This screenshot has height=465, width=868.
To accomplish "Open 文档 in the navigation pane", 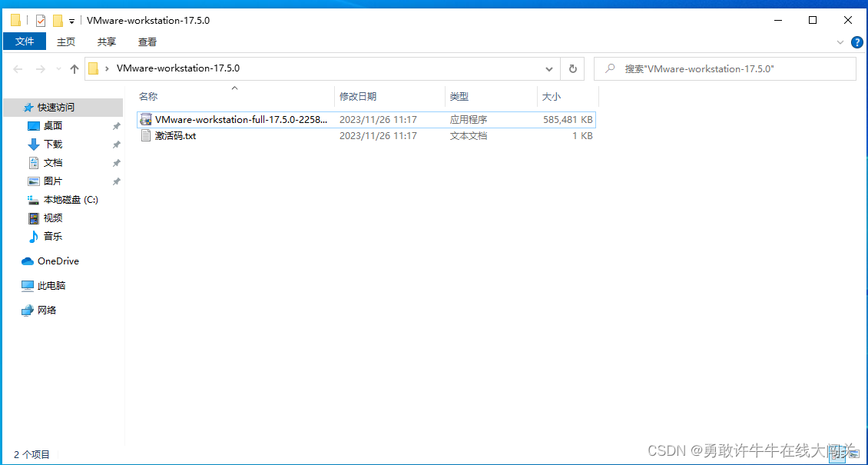I will tap(52, 163).
